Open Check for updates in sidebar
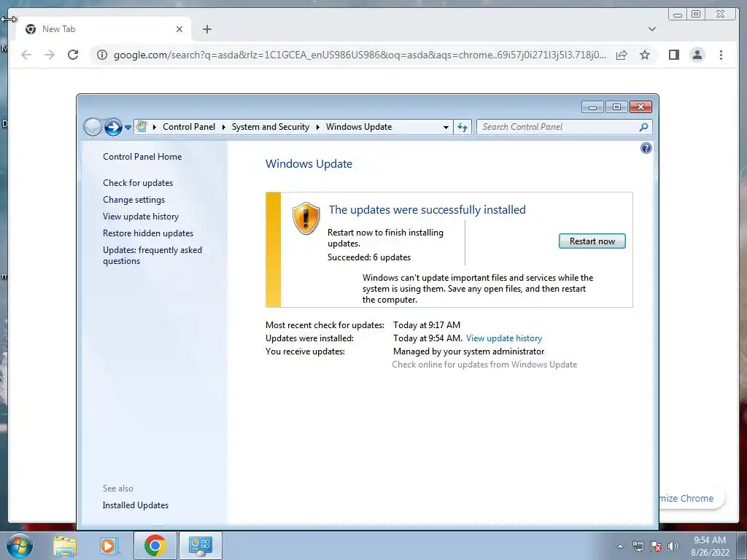 point(138,183)
